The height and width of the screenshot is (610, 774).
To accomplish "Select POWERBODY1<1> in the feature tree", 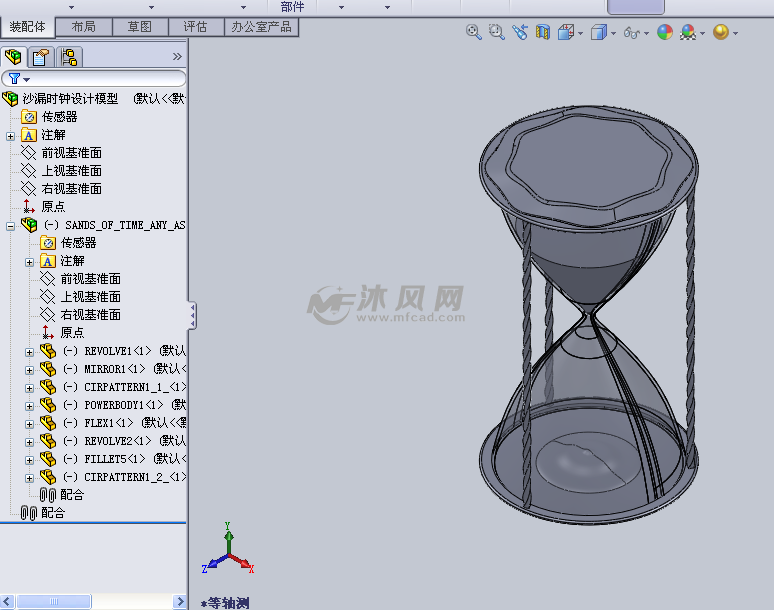I will tap(124, 405).
